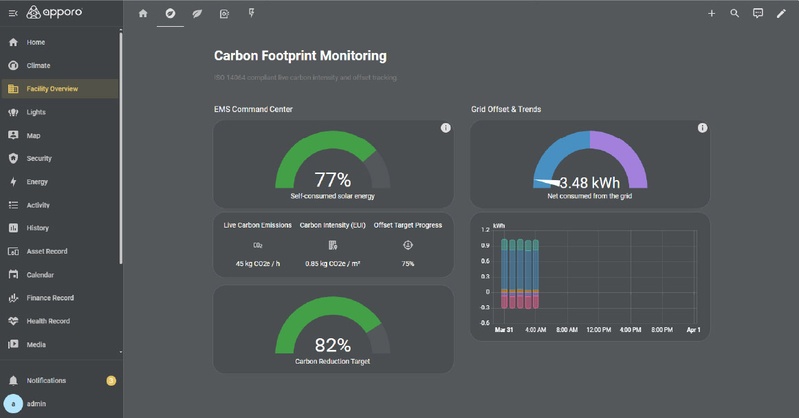Click the Climate sidebar icon
Image resolution: width=799 pixels, height=418 pixels.
13,65
